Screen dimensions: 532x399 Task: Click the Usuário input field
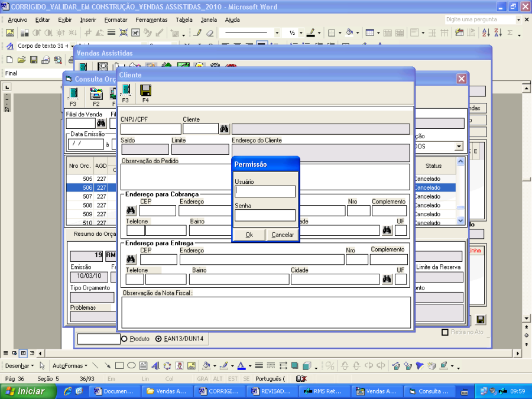(x=265, y=192)
